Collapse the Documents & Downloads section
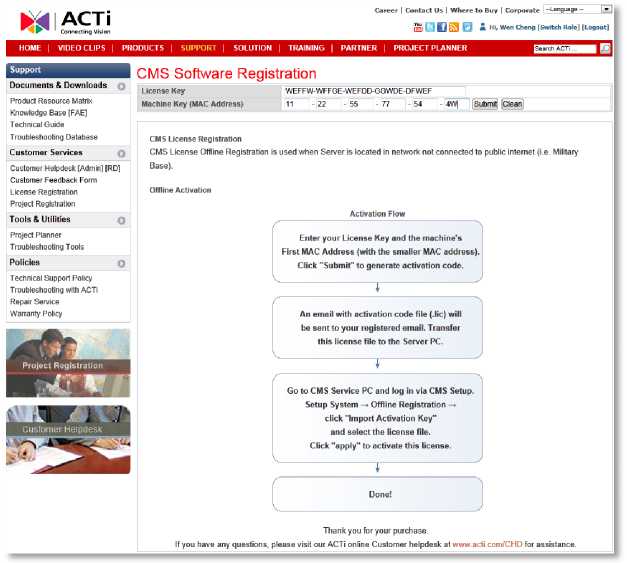 (x=121, y=86)
